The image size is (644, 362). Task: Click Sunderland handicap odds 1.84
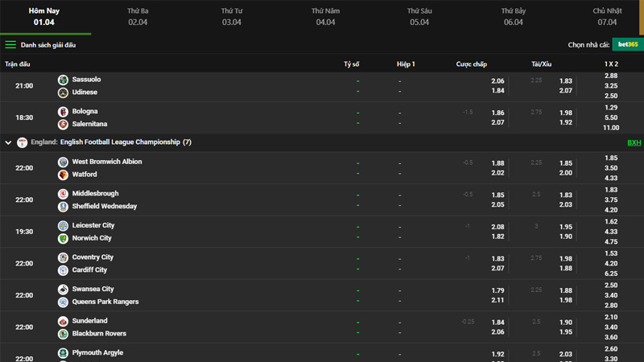(497, 323)
